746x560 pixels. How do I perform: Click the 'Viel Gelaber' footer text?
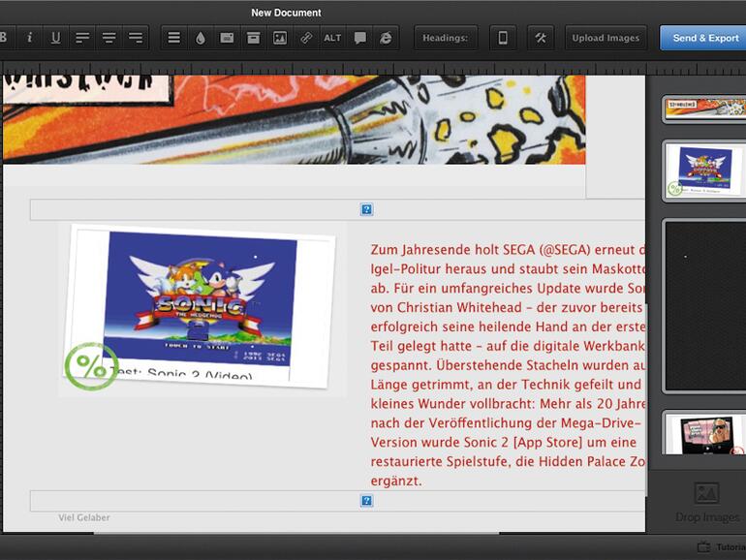tap(84, 517)
